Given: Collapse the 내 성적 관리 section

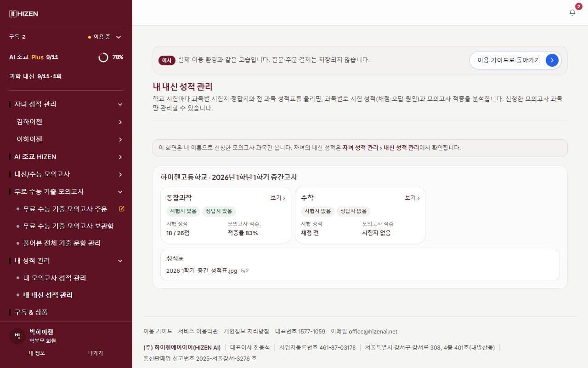Looking at the screenshot, I should click(x=66, y=261).
